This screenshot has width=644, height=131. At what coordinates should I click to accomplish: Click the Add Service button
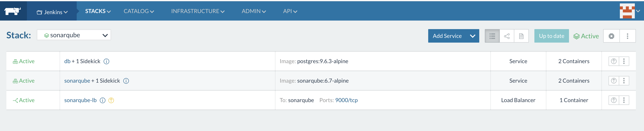[447, 36]
